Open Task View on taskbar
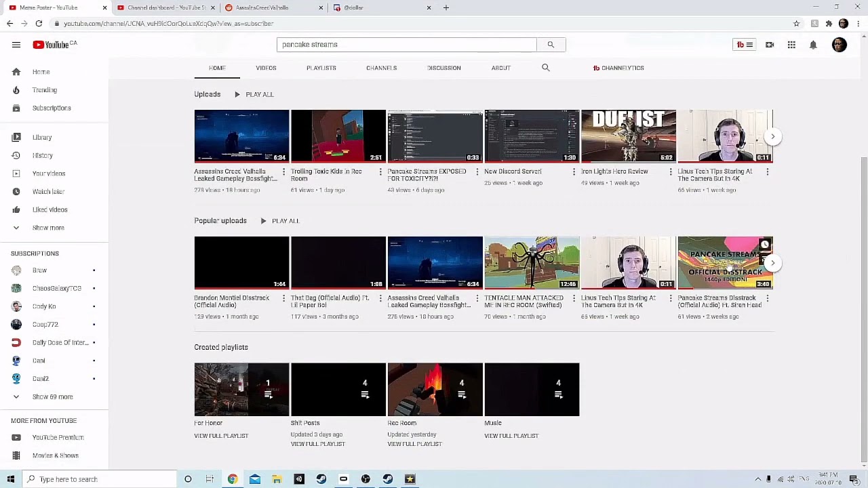 [210, 479]
